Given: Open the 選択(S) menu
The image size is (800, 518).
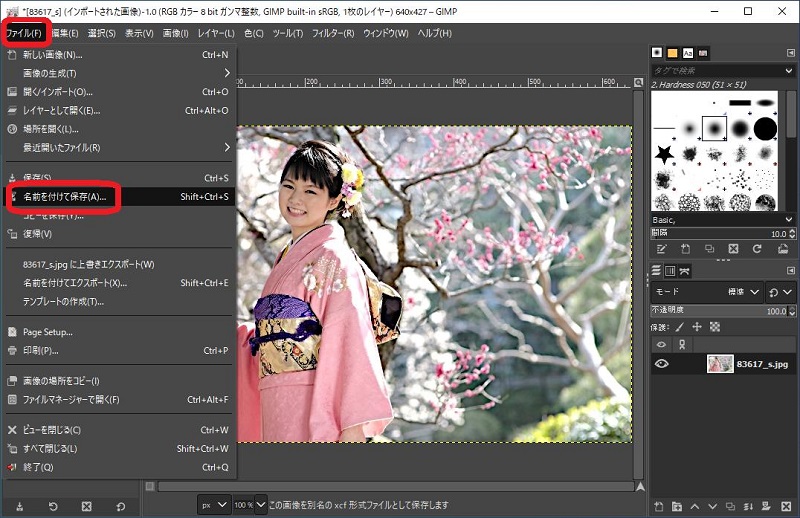Looking at the screenshot, I should pyautogui.click(x=102, y=33).
